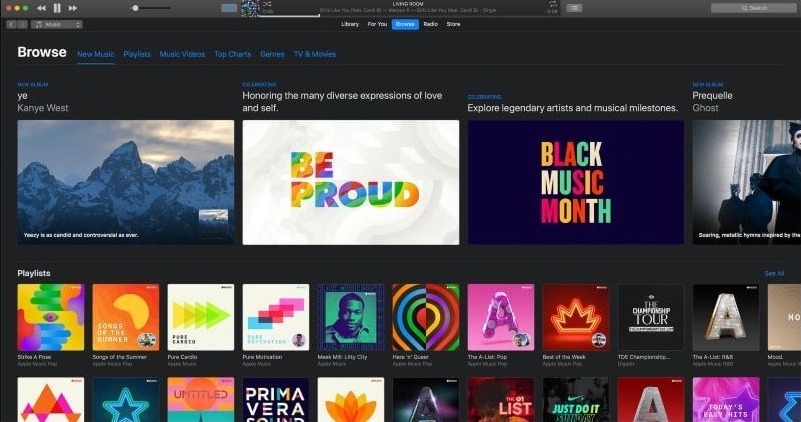Open the TDE Championship Tour cover
801x422 pixels.
coord(651,317)
